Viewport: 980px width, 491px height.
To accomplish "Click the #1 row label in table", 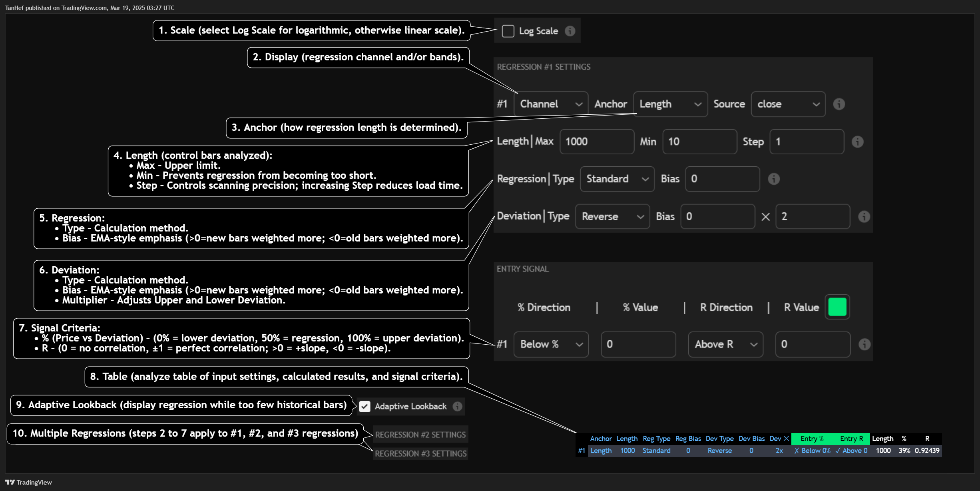I will pyautogui.click(x=582, y=451).
